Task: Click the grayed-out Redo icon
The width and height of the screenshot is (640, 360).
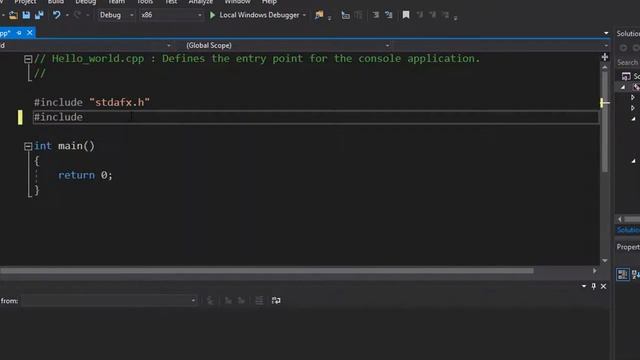Action: point(77,15)
